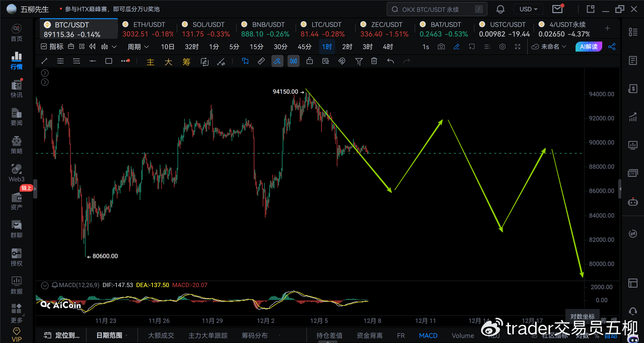Toggle the MACD indicator at bottom
The width and height of the screenshot is (644, 343).
[428, 335]
